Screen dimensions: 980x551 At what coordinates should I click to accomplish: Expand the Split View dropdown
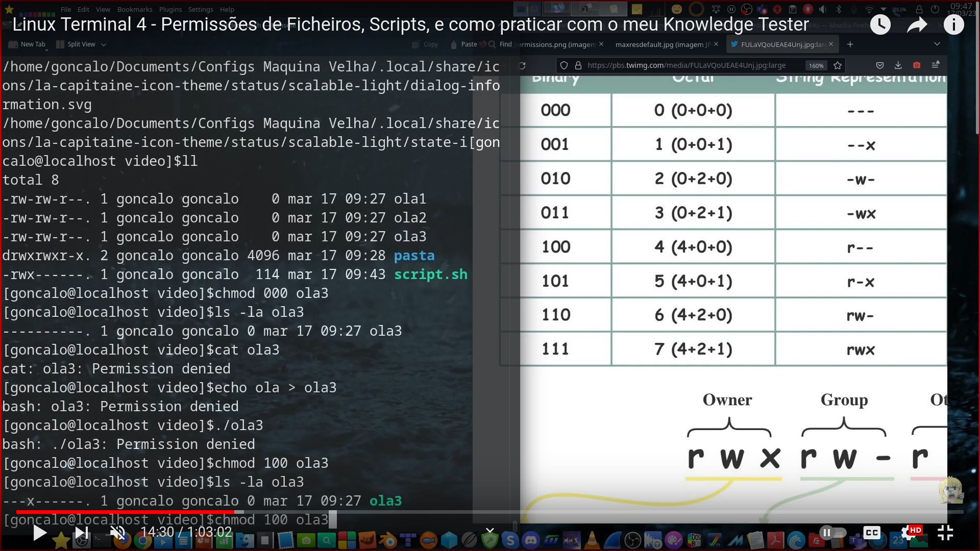coord(104,44)
